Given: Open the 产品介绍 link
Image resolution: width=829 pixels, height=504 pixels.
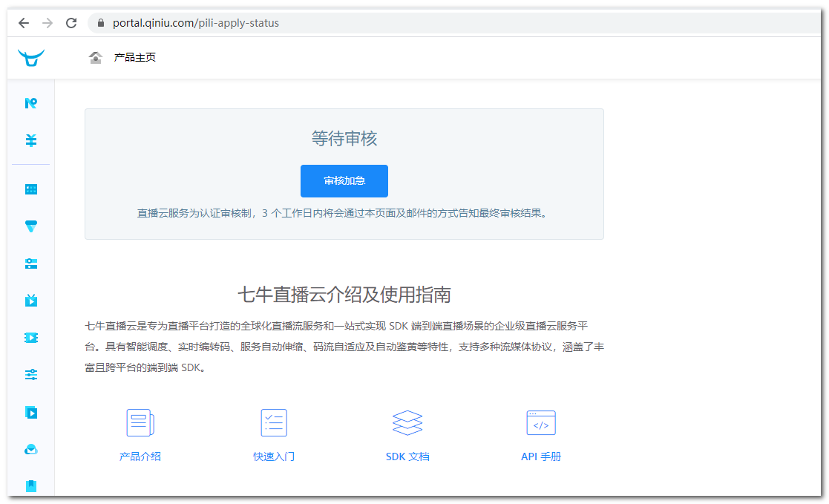Looking at the screenshot, I should [140, 456].
